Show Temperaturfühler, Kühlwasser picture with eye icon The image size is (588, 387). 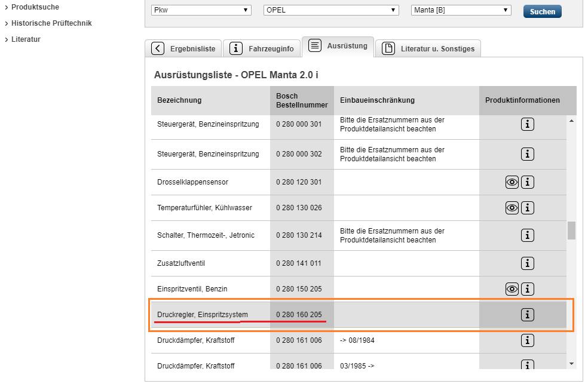(x=512, y=208)
